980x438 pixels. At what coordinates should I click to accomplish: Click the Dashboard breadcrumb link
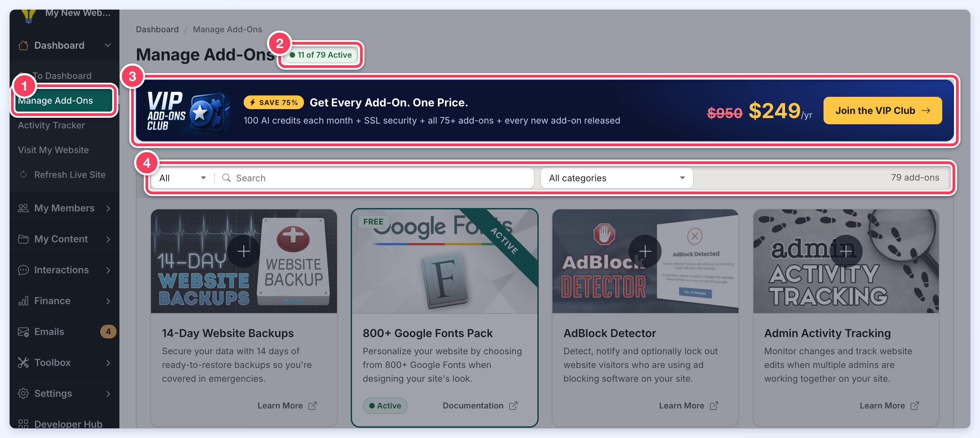click(x=157, y=29)
